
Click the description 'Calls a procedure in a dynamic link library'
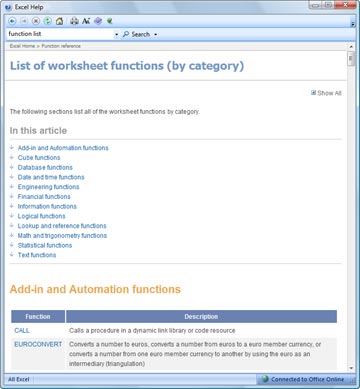click(x=152, y=330)
